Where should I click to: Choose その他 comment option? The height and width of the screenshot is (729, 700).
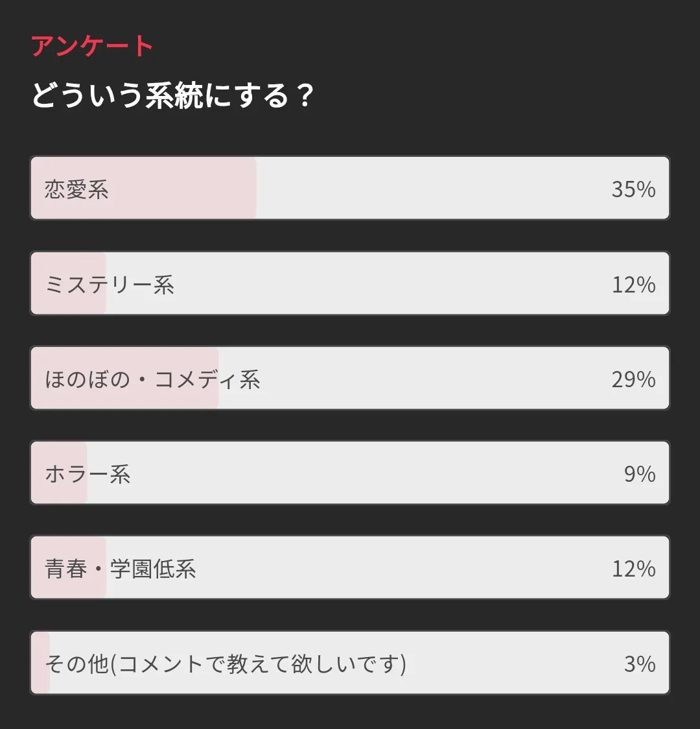(x=350, y=662)
